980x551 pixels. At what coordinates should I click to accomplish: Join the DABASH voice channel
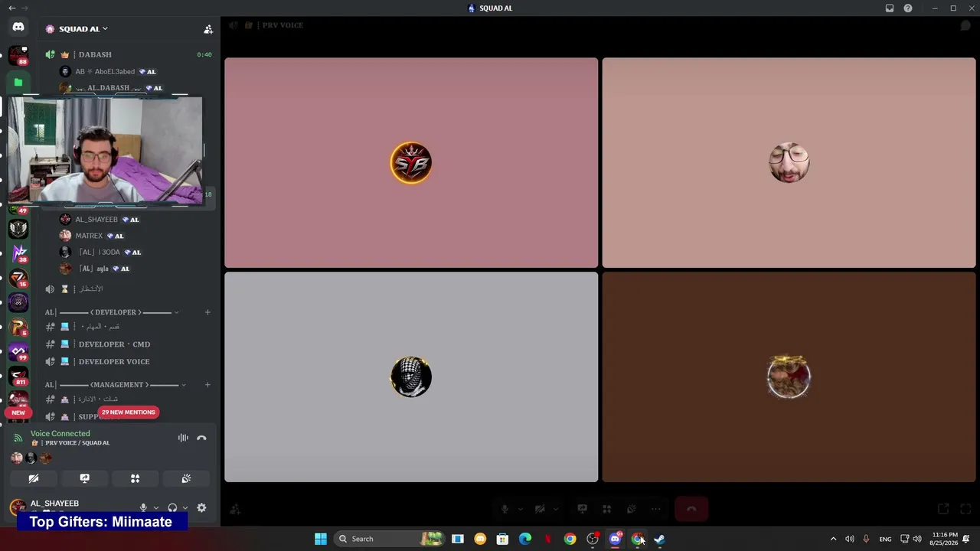[129, 55]
